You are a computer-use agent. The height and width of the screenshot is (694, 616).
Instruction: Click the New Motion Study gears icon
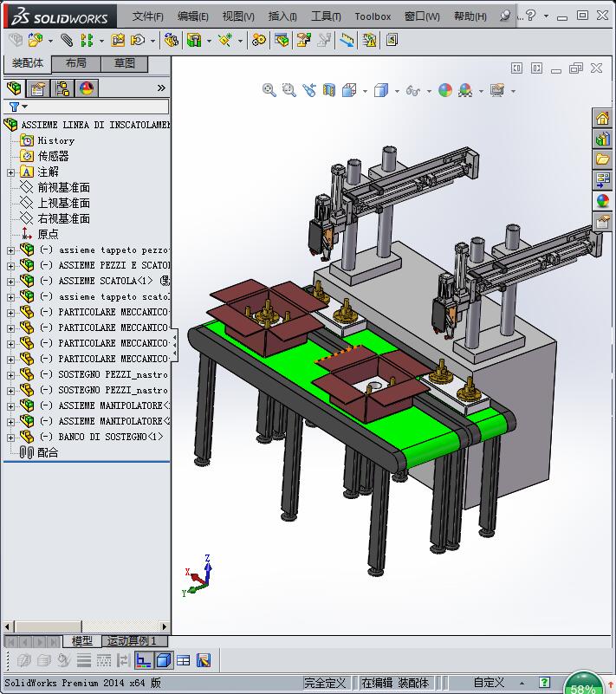[x=259, y=40]
